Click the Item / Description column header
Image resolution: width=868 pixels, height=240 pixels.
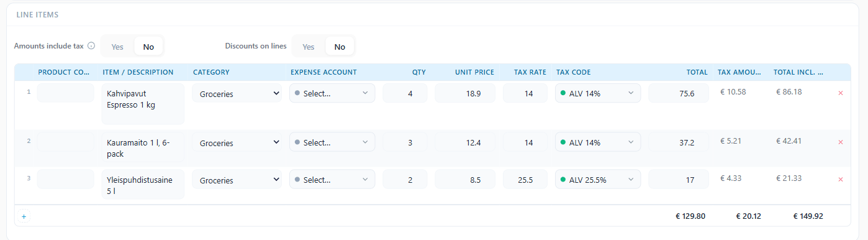click(x=138, y=72)
